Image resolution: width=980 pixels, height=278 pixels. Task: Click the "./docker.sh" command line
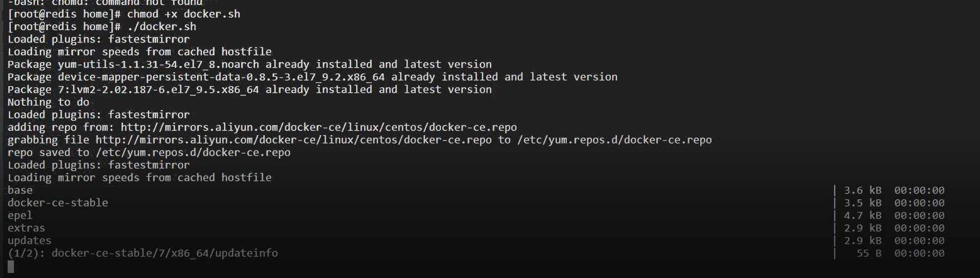(162, 26)
